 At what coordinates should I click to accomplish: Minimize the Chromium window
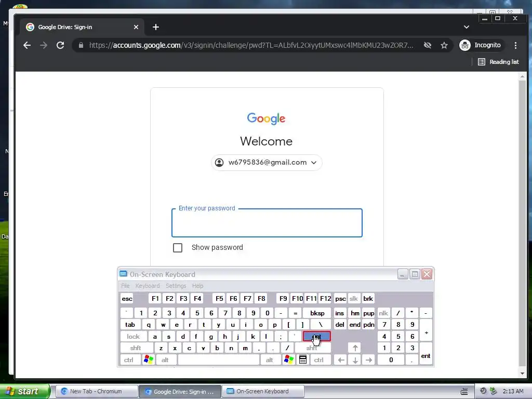point(485,19)
